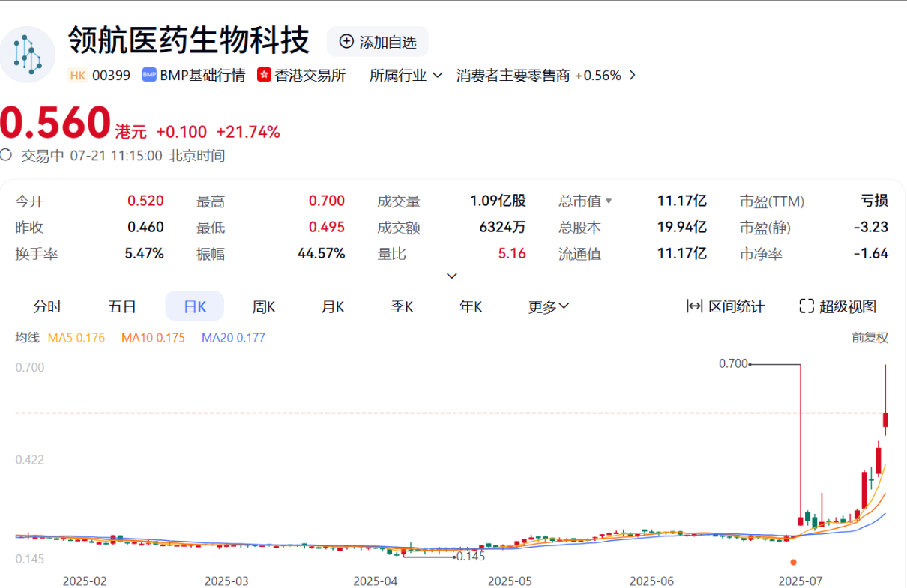This screenshot has height=588, width=907.
Task: Select the 周K tab
Action: tap(263, 306)
